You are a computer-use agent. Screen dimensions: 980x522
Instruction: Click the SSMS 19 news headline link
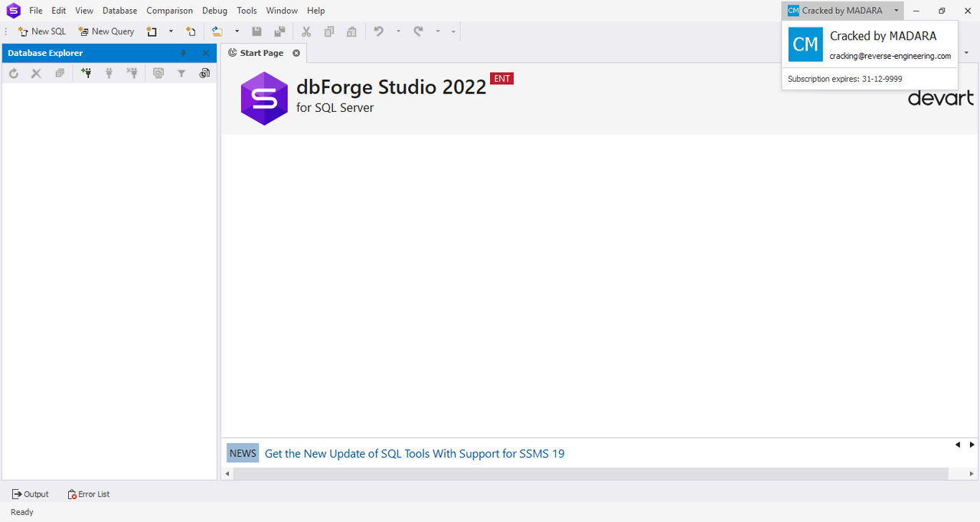(x=414, y=453)
